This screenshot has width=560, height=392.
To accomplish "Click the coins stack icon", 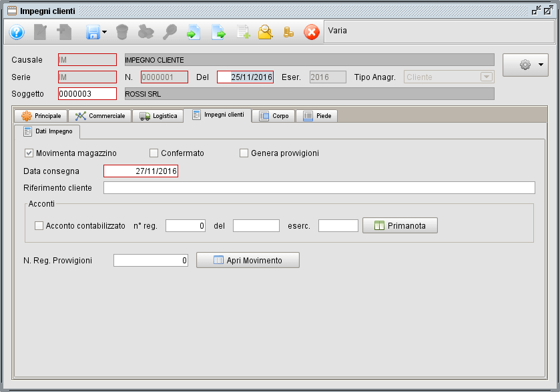I will (288, 32).
